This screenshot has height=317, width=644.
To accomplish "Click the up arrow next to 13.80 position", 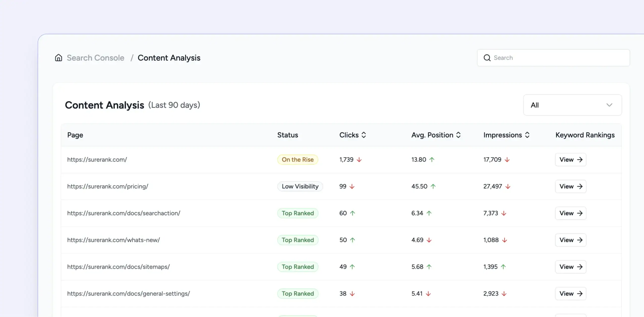I will coord(432,160).
